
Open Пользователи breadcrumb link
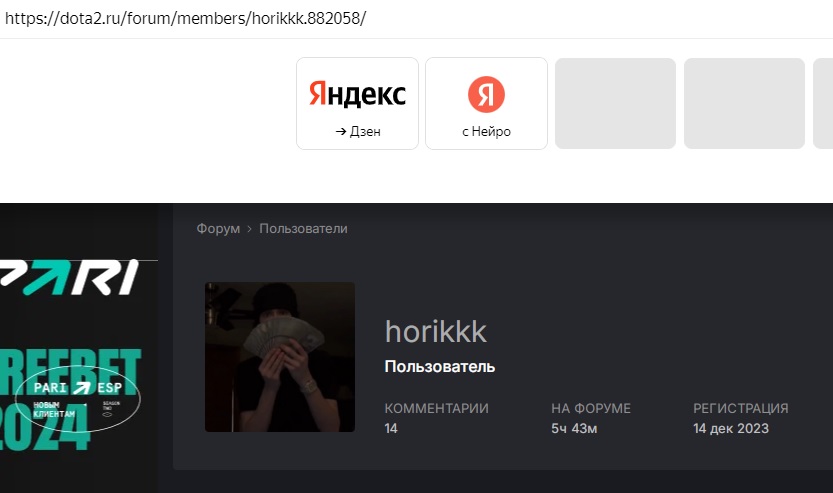[x=303, y=228]
